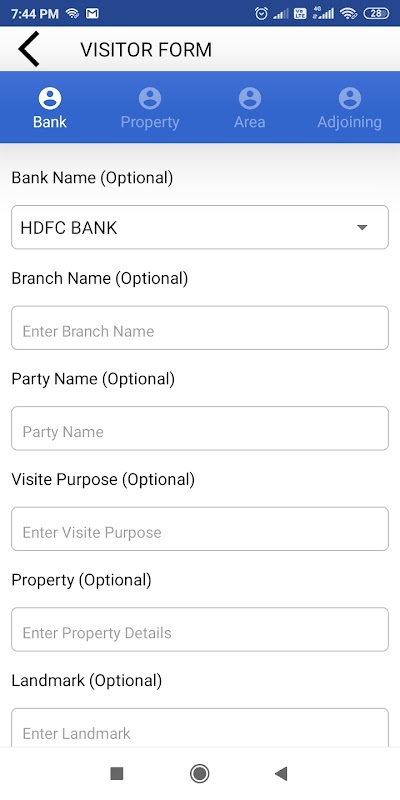This screenshot has width=400, height=800.
Task: Tap the back arrow icon
Action: pyautogui.click(x=29, y=49)
